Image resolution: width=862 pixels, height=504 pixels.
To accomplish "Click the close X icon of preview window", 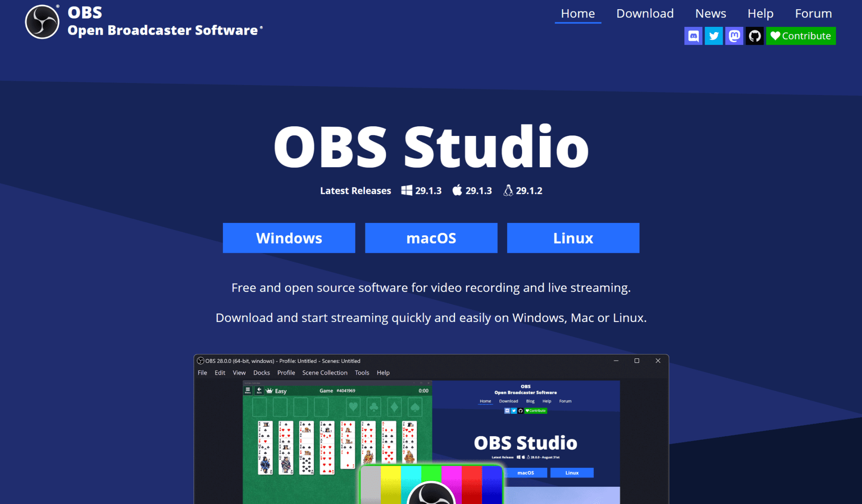I will pos(658,361).
